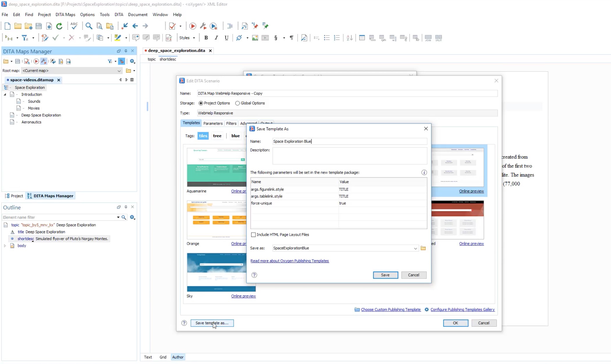Click the Insert Table icon

coord(362,38)
